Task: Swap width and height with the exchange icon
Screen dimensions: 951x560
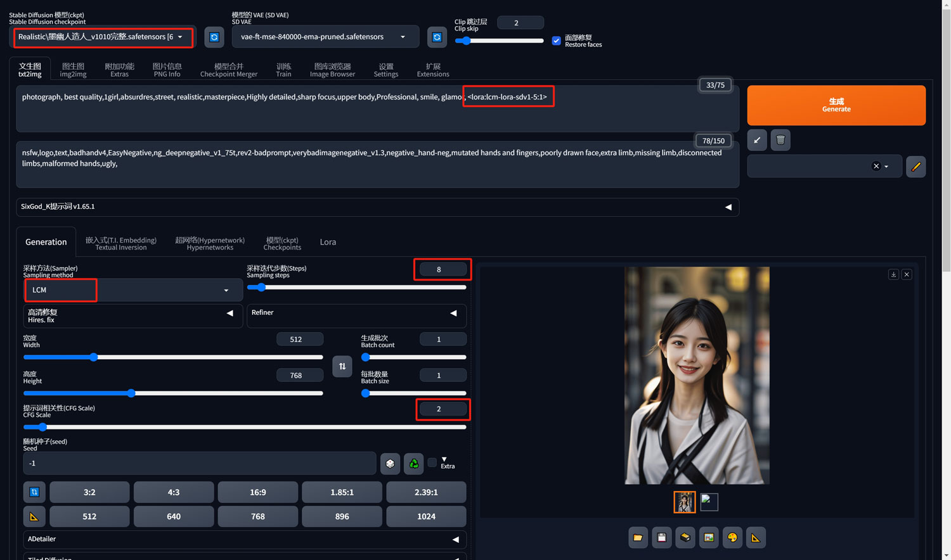Action: [342, 366]
